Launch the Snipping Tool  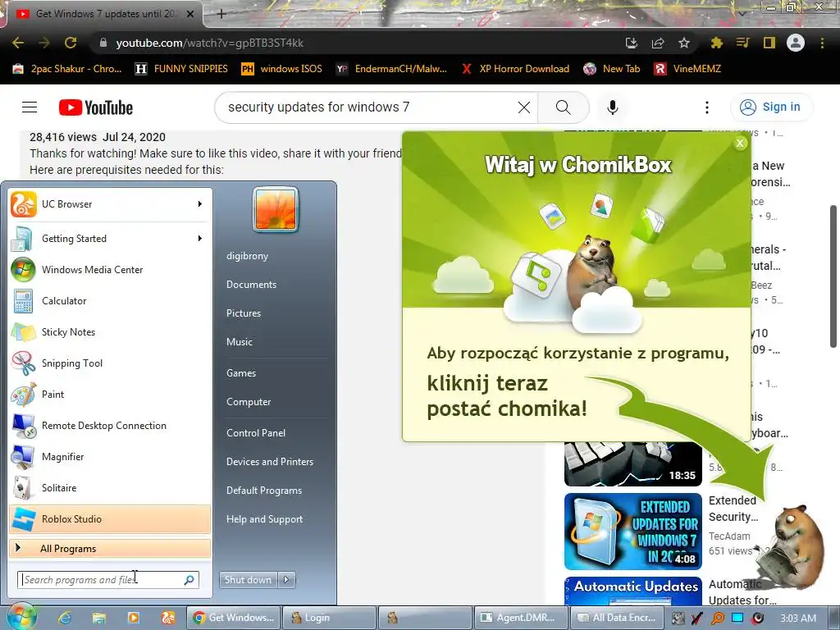pyautogui.click(x=110, y=363)
